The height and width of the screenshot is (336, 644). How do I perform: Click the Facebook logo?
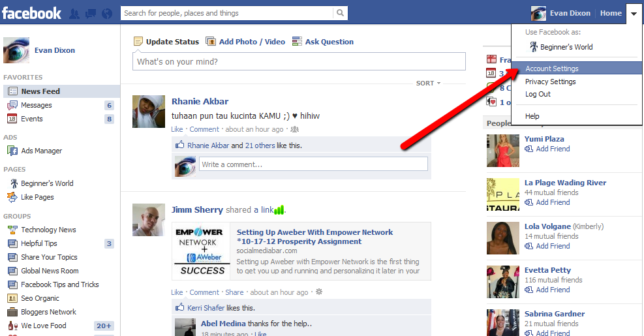[x=31, y=13]
